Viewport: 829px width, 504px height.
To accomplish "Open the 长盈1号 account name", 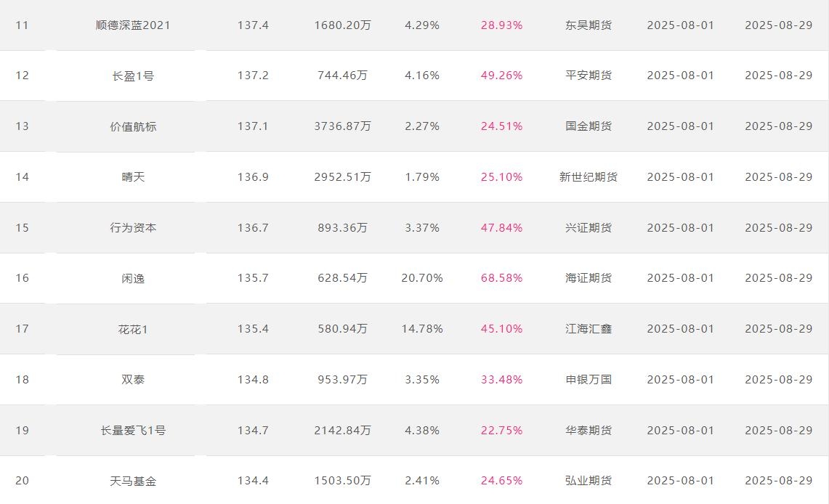I will click(x=133, y=76).
